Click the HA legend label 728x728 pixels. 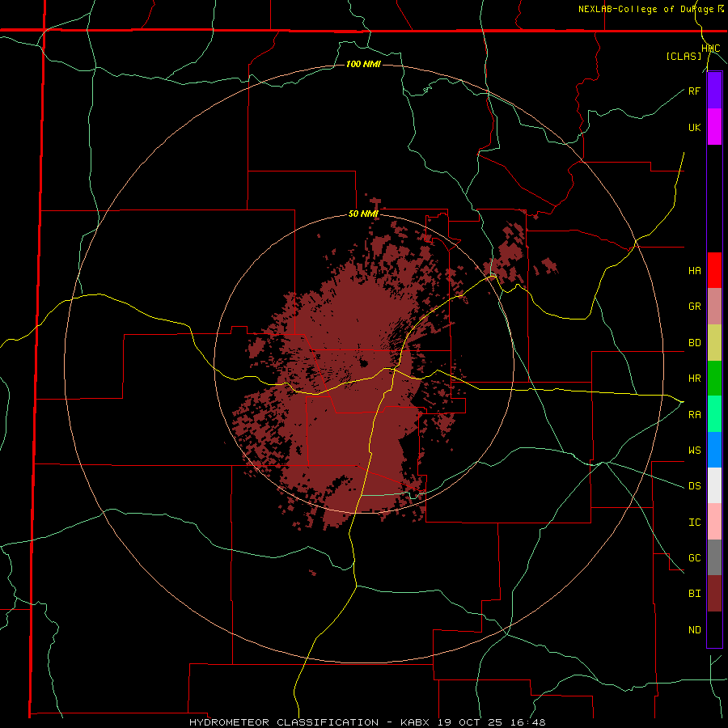click(x=694, y=271)
